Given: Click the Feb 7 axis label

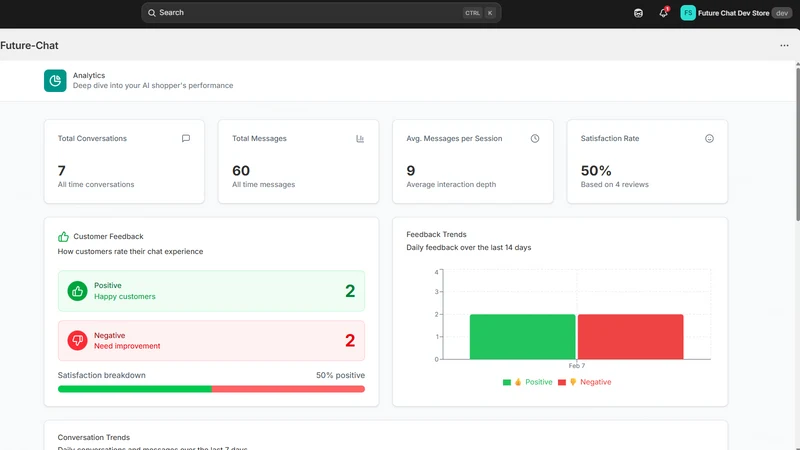Looking at the screenshot, I should point(577,366).
